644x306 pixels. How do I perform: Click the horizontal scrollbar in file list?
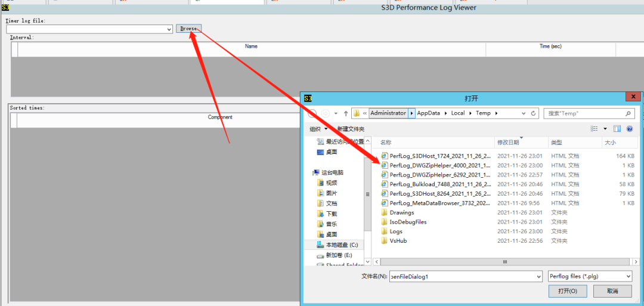point(505,262)
